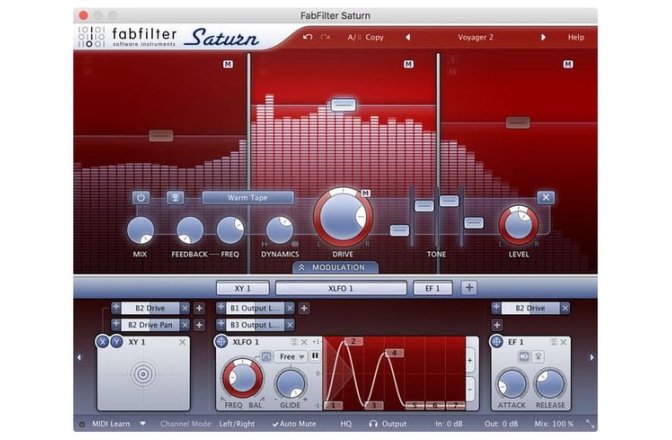Viewport: 672px width, 440px height.
Task: Toggle the band power button
Action: 141,198
